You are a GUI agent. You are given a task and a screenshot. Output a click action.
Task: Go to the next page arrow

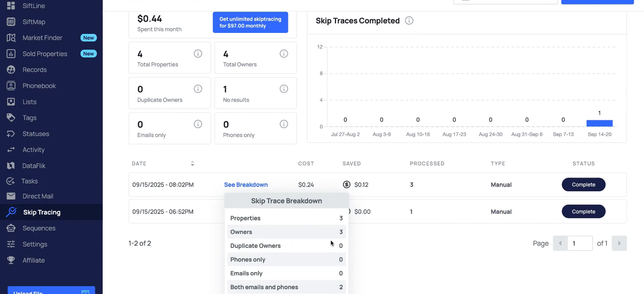619,243
